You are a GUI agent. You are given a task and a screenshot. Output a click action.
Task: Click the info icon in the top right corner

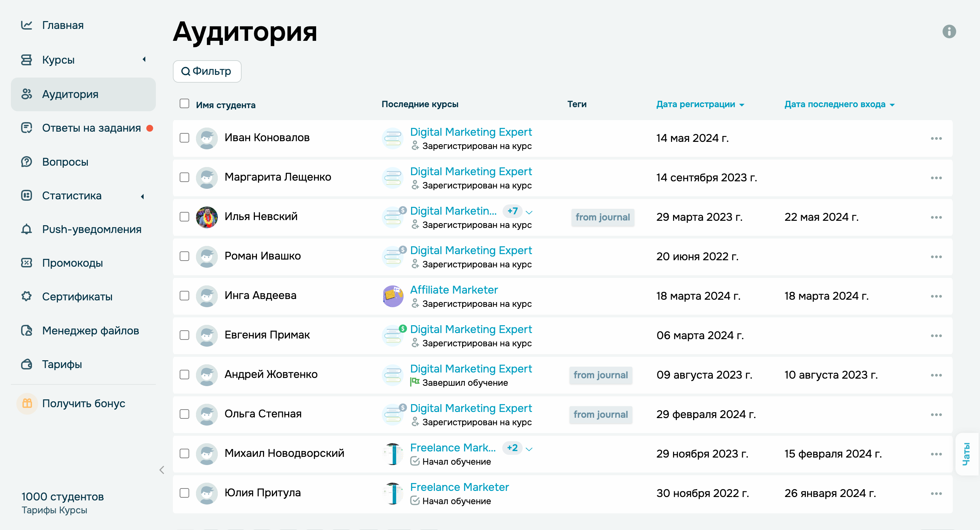point(950,32)
